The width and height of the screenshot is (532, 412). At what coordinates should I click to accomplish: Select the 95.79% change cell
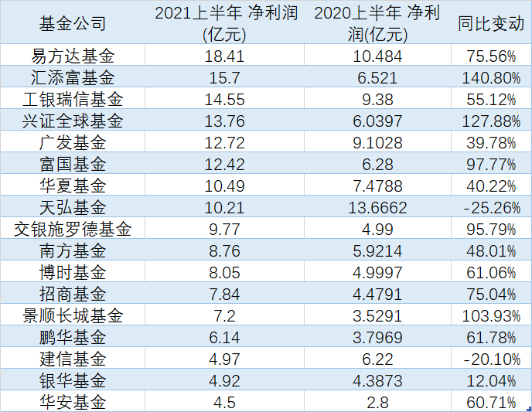coord(491,228)
